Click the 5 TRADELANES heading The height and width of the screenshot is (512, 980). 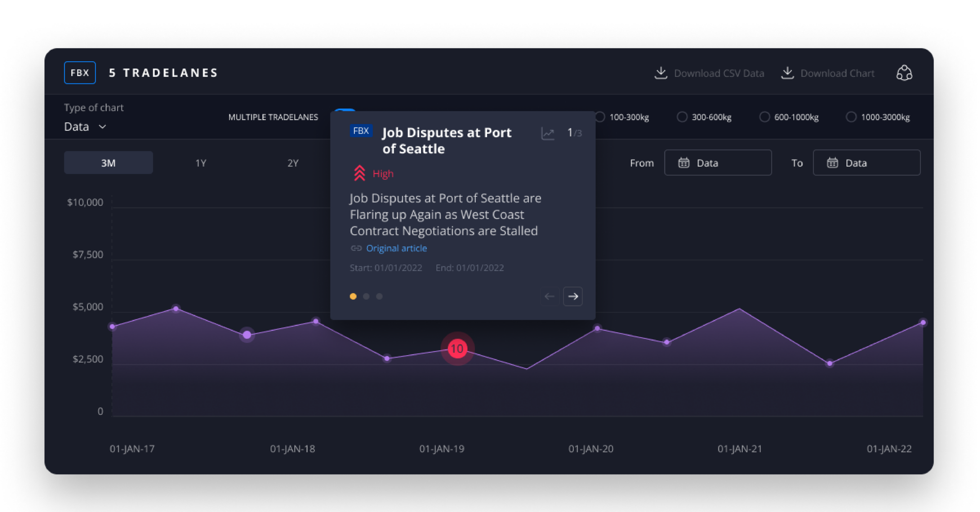(163, 73)
